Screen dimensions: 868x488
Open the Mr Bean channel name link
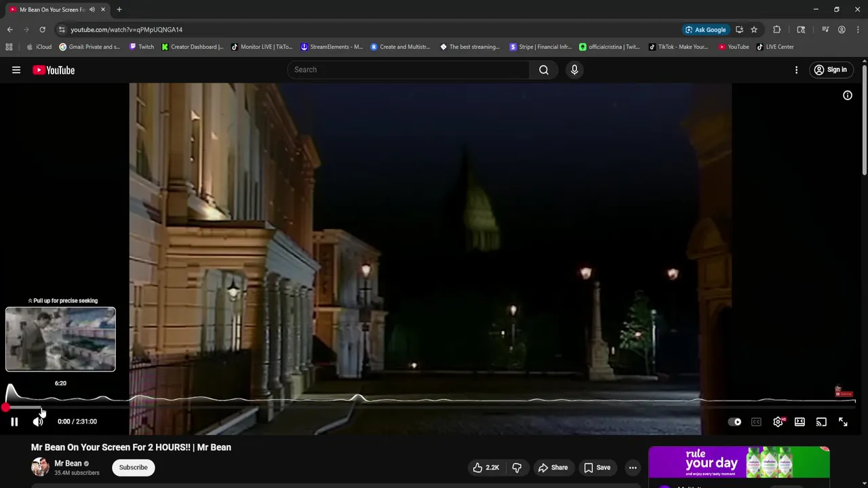[68, 464]
